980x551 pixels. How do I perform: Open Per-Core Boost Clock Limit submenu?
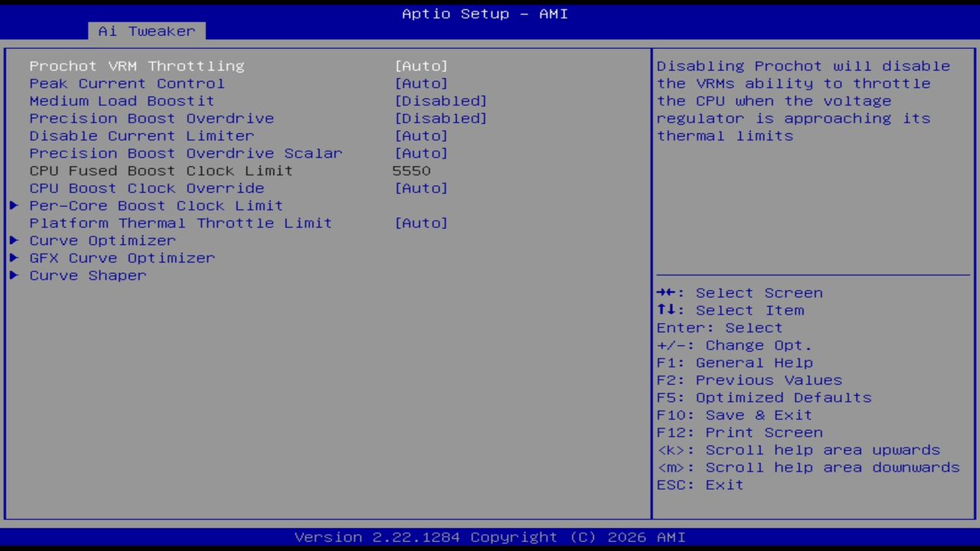[x=156, y=206]
